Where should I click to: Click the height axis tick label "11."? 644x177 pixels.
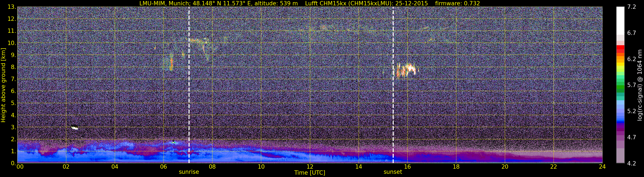coord(12,31)
